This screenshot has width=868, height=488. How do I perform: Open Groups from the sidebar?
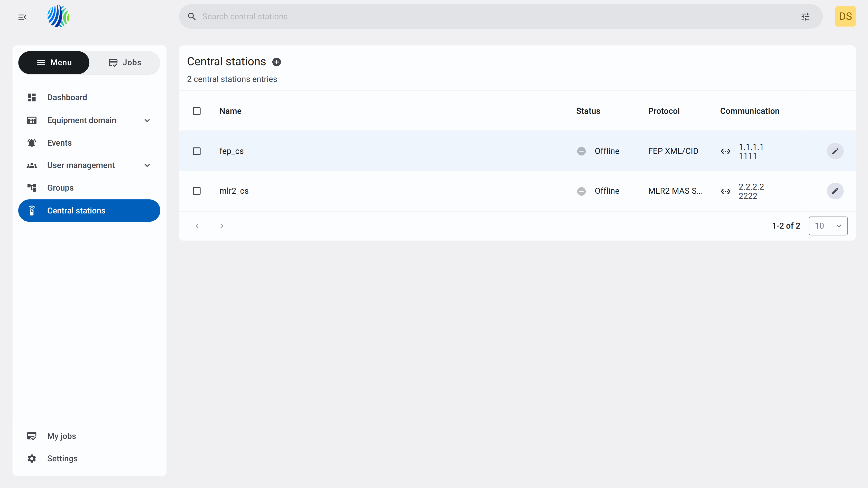[89, 187]
